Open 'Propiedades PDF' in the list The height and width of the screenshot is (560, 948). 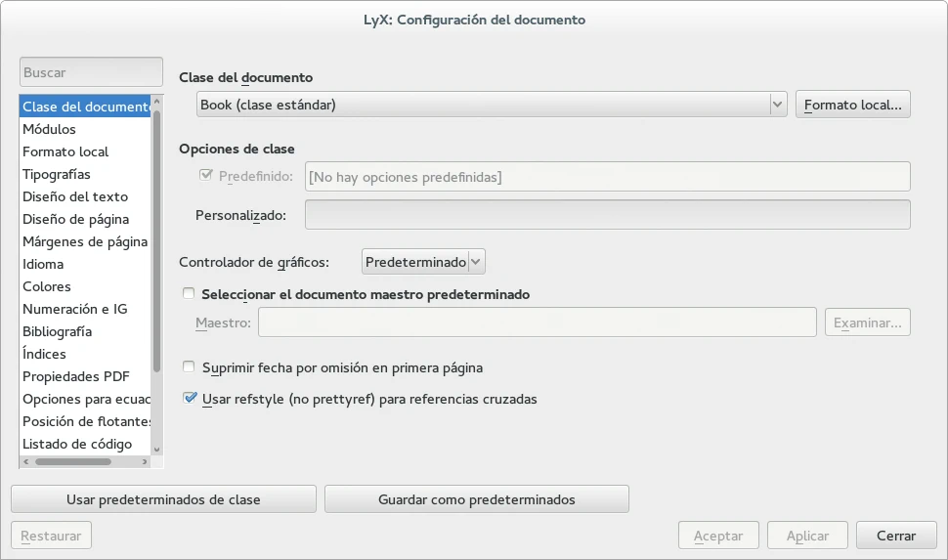(75, 376)
